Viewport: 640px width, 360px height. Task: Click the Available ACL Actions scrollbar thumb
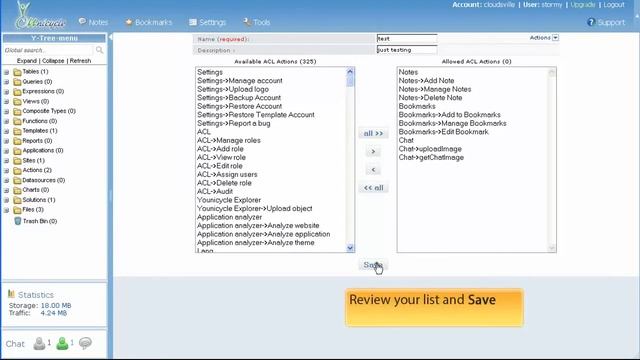pos(350,81)
